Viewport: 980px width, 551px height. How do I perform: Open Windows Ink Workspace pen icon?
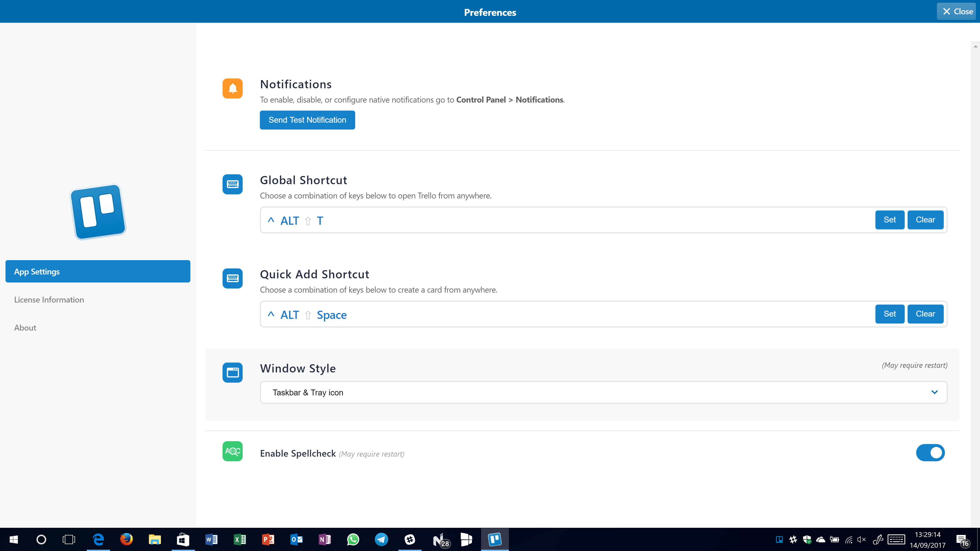point(878,540)
